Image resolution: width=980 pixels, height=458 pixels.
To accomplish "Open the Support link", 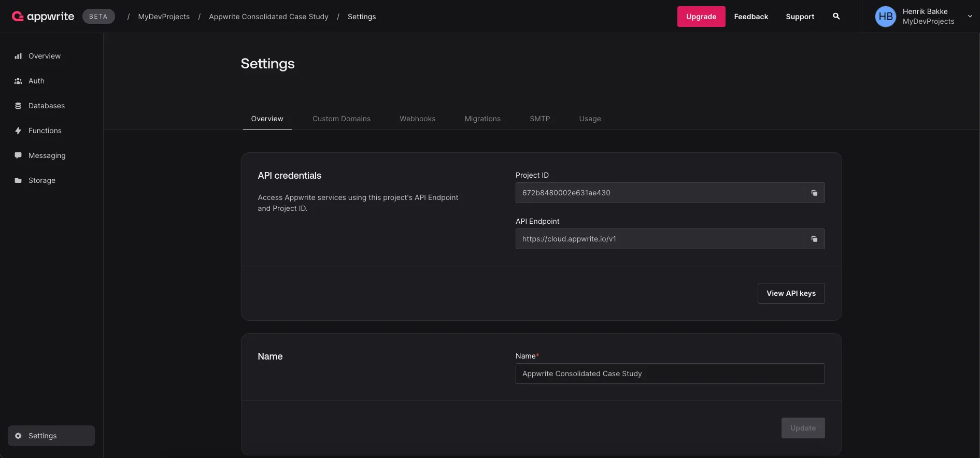I will [x=800, y=17].
